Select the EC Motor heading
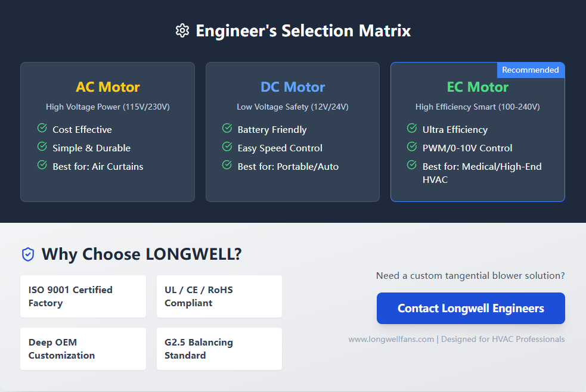This screenshot has height=392, width=586. point(478,86)
